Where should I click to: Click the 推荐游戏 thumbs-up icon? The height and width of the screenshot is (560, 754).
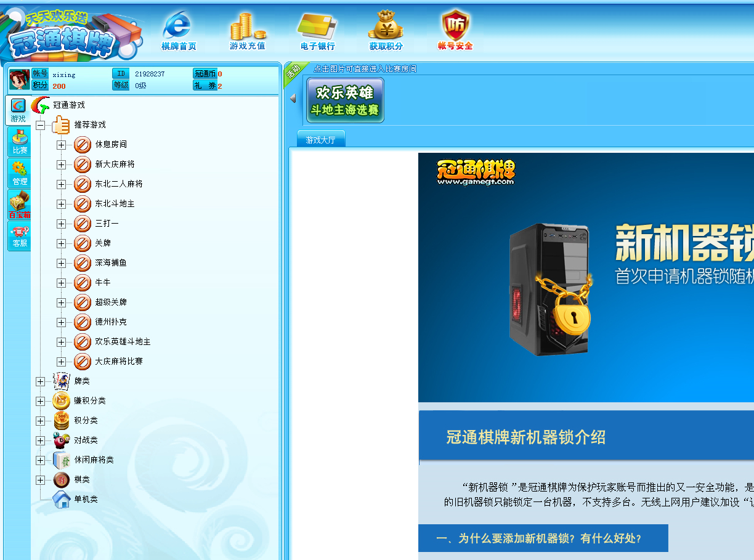point(61,124)
